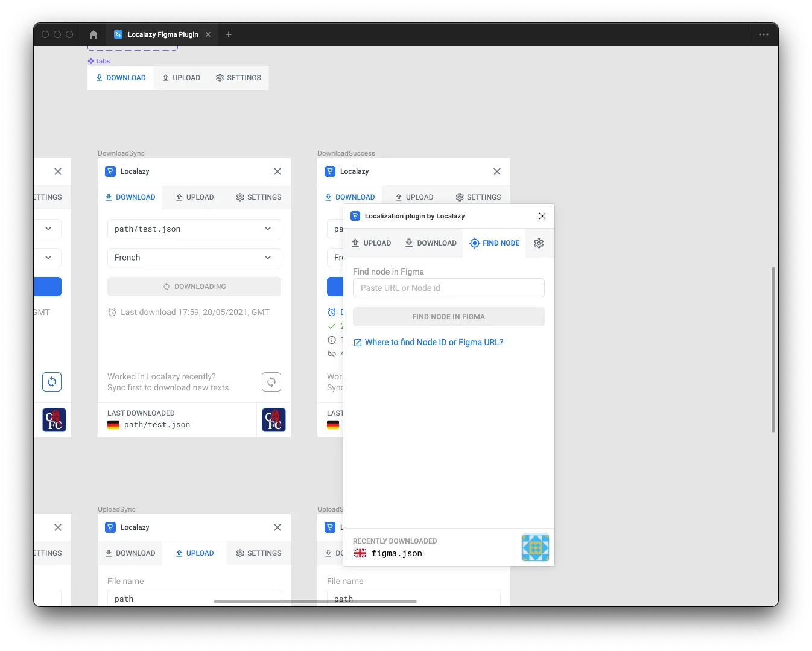
Task: Open the overflow menu at the top right
Action: pyautogui.click(x=763, y=34)
